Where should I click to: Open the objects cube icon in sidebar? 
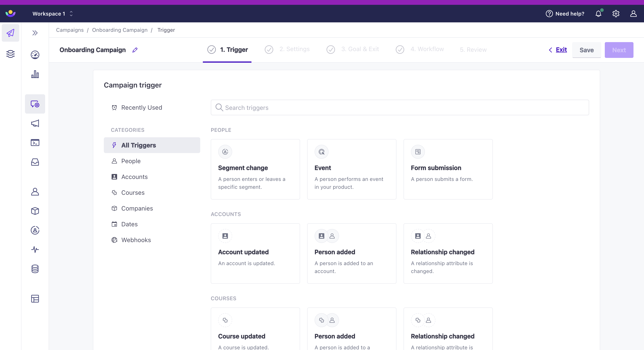35,211
